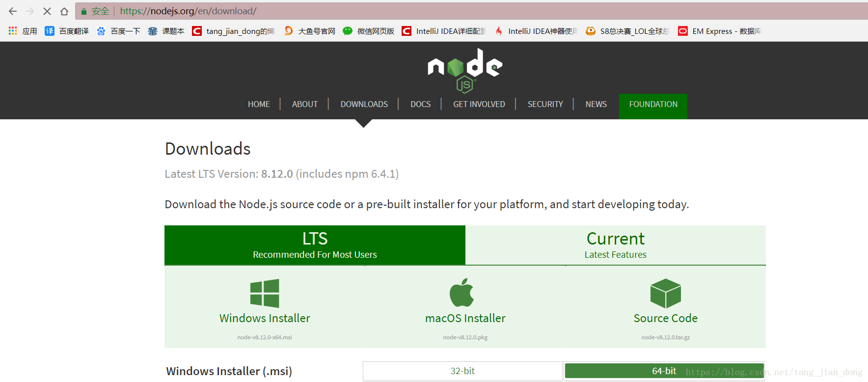Click the Source Code cube icon
The image size is (868, 382).
tap(666, 293)
